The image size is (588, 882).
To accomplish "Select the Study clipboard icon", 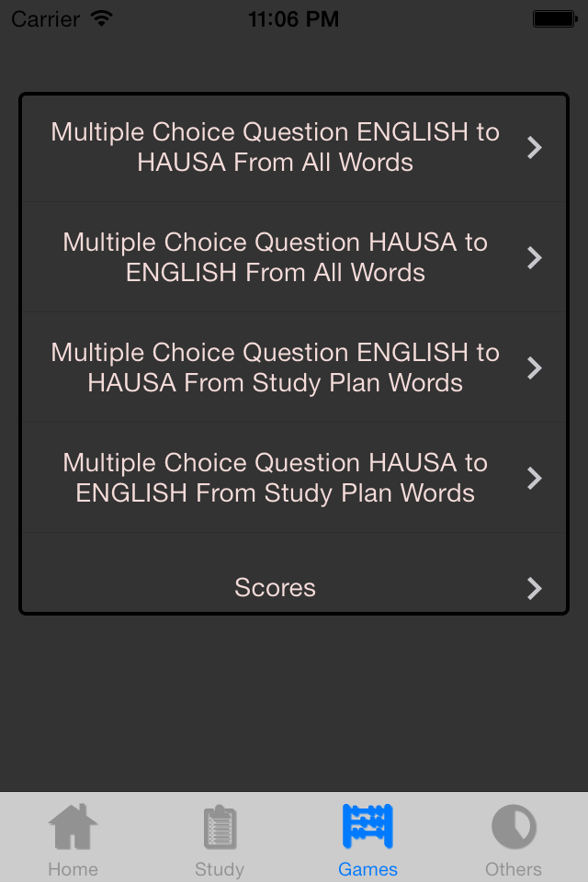I will (x=220, y=825).
